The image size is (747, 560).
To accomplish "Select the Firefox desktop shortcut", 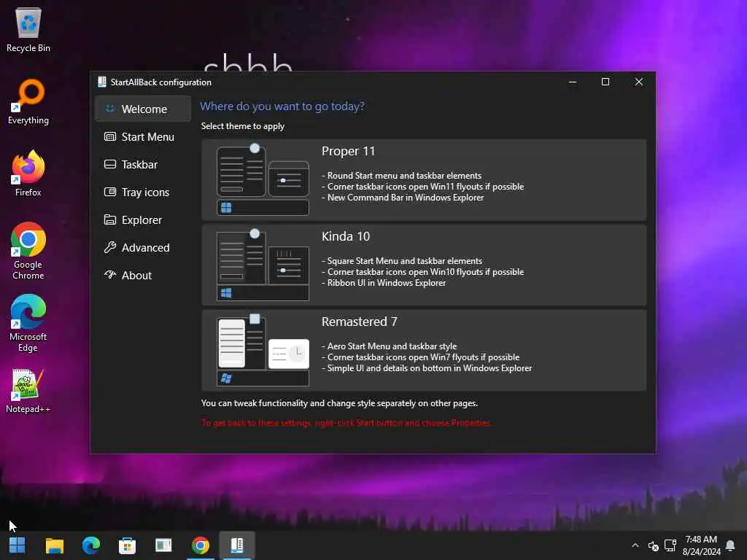I will [x=28, y=174].
